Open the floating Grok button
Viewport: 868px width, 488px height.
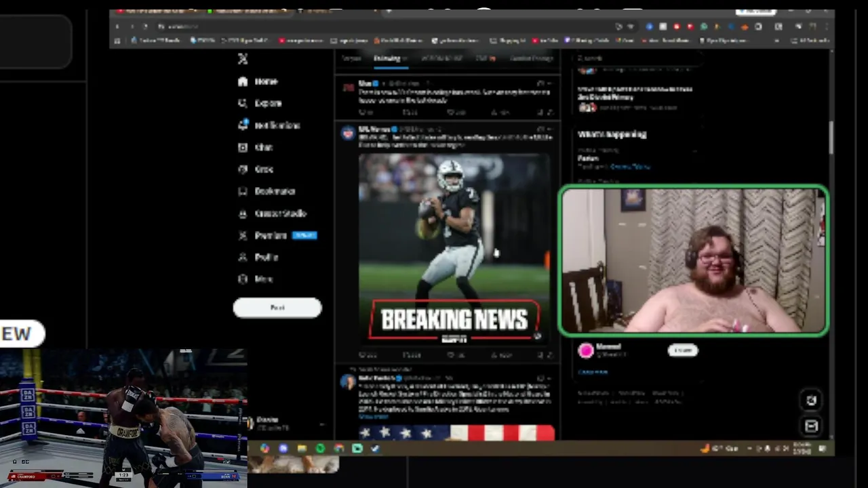pos(811,401)
